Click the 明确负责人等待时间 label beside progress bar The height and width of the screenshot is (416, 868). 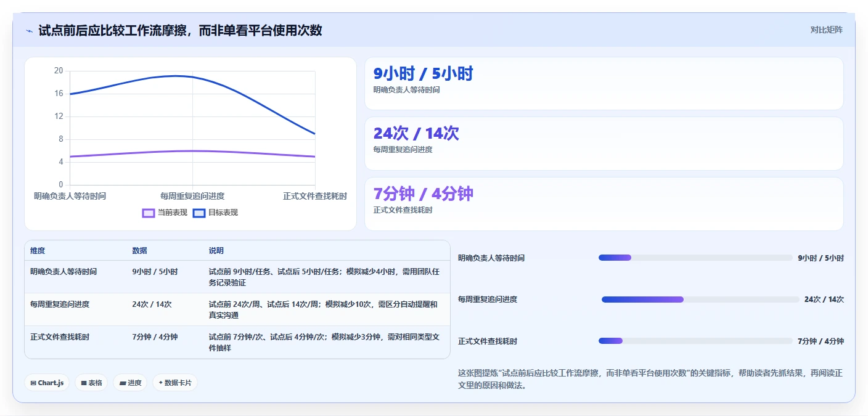coord(491,258)
